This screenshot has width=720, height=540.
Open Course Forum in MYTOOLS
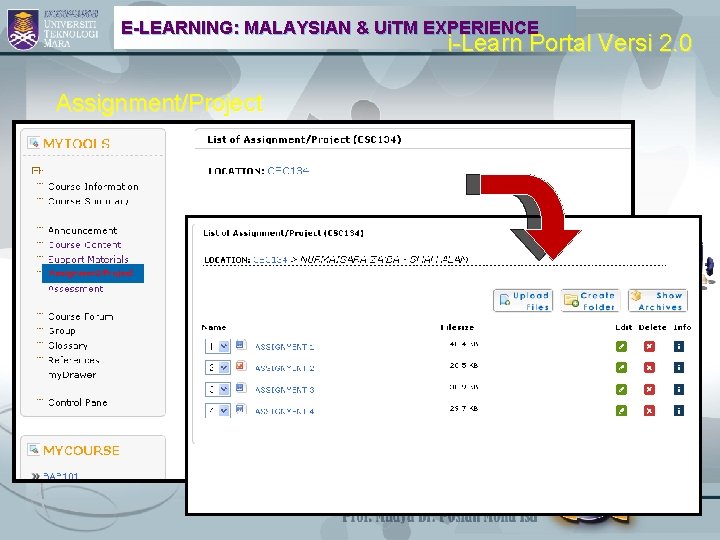pyautogui.click(x=81, y=317)
